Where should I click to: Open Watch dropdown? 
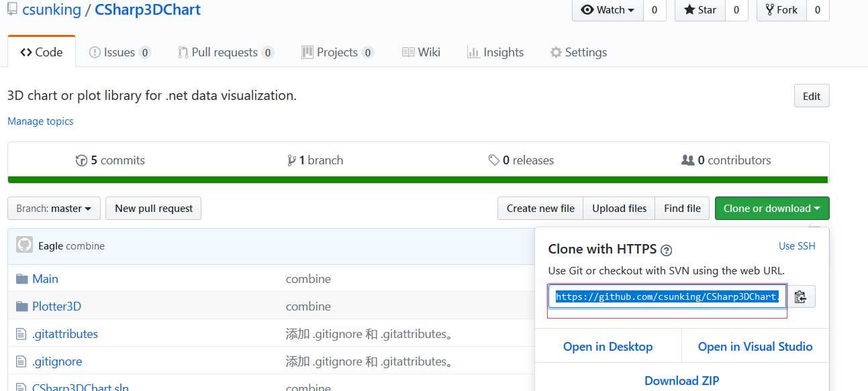608,9
